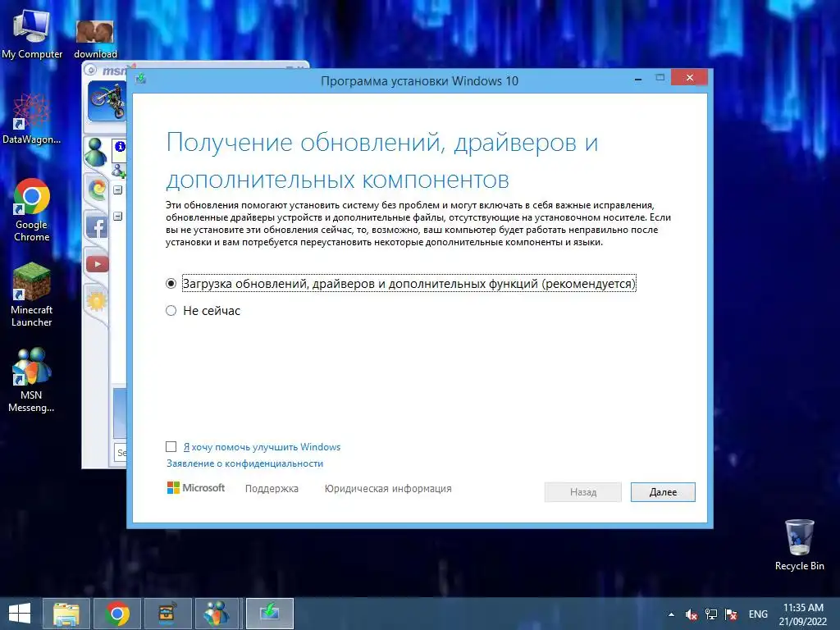Click the Microsoft logo in setup

coord(196,488)
